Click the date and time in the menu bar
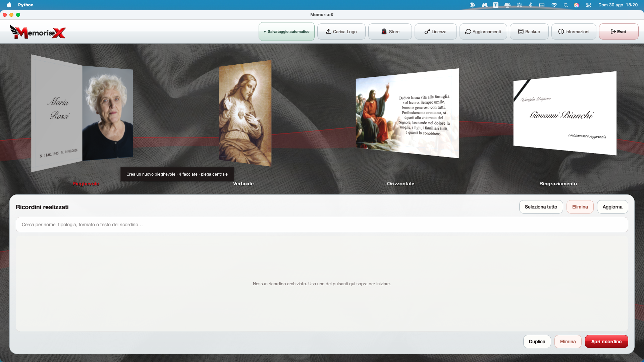Screen dimensions: 644x362 click(618, 5)
